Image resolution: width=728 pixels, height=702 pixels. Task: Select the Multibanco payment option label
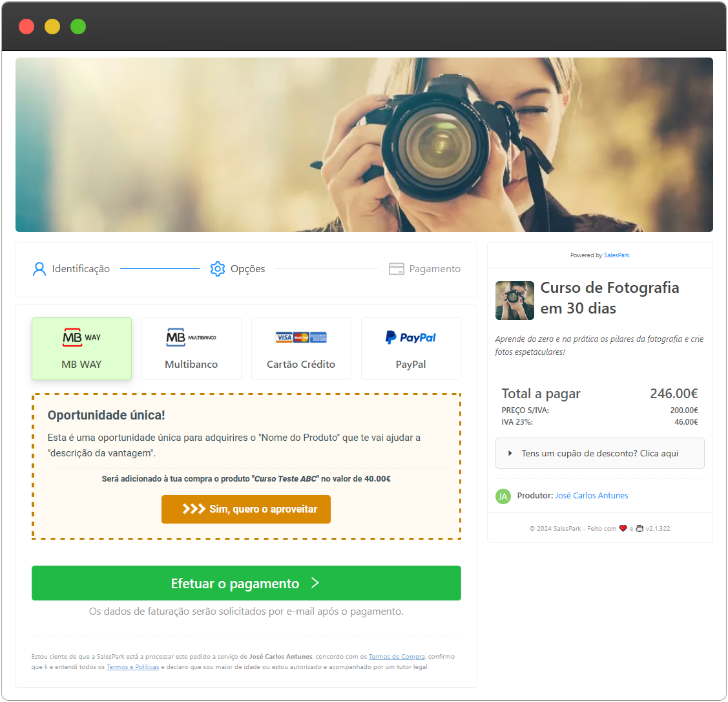tap(191, 365)
